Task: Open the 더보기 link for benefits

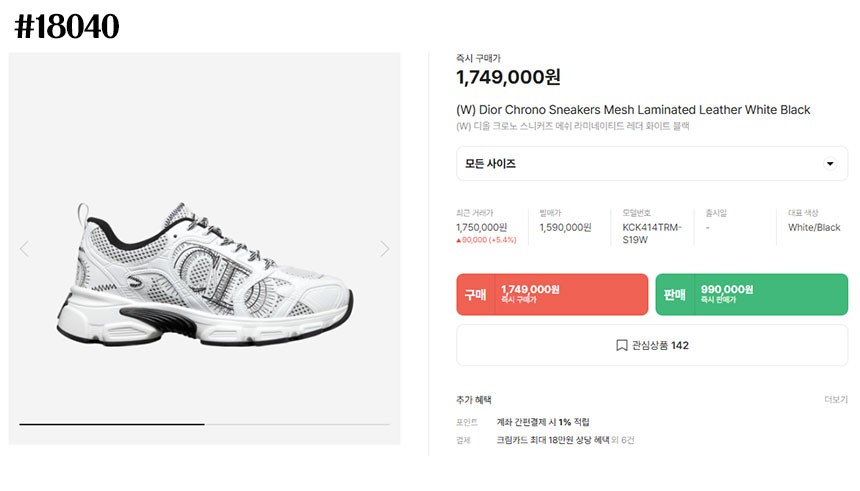Action: click(x=835, y=399)
